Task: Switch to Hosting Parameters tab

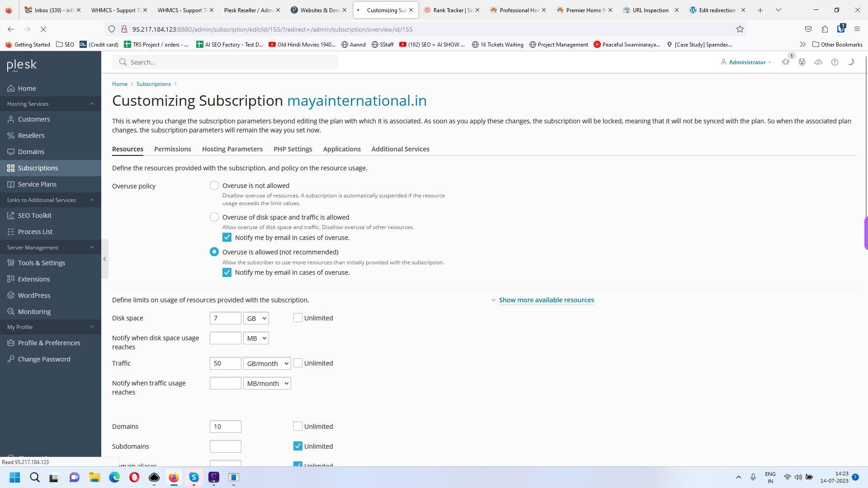Action: tap(232, 149)
